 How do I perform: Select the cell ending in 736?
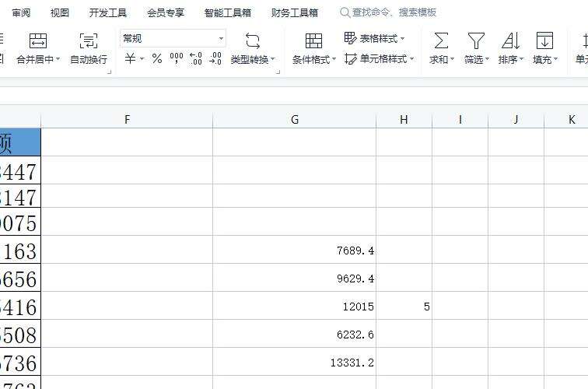click(20, 362)
